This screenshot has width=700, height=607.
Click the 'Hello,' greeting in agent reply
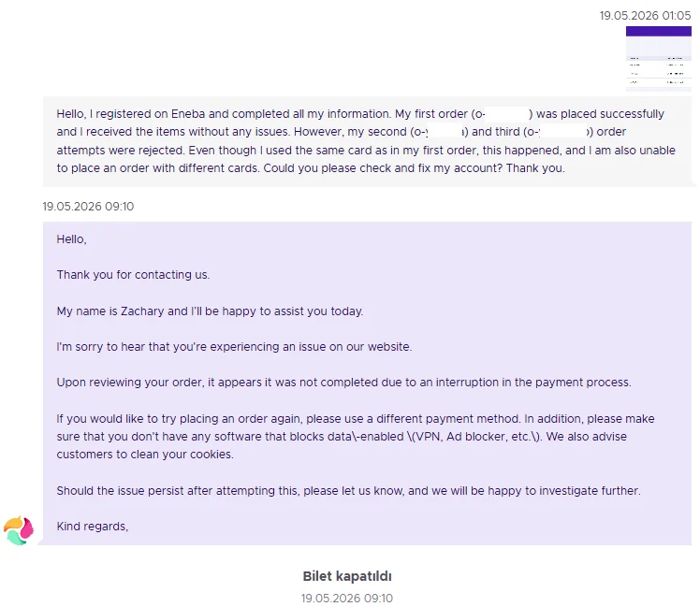(71, 239)
